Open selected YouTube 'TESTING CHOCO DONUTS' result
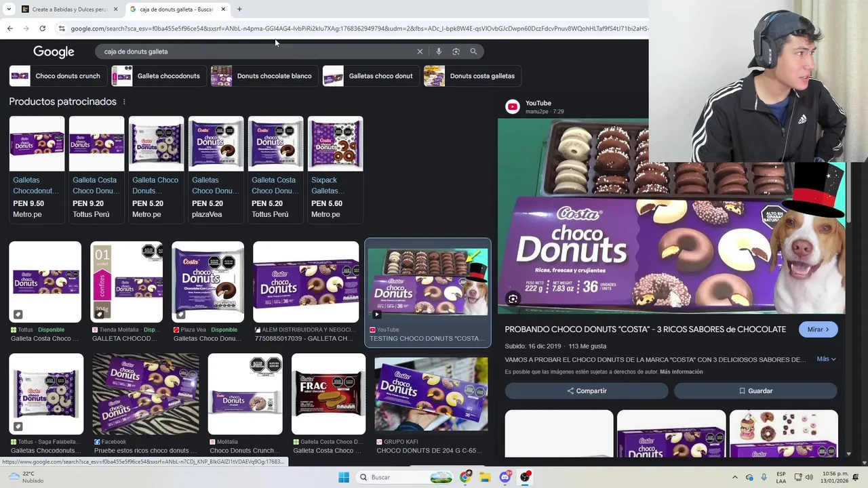 428,292
